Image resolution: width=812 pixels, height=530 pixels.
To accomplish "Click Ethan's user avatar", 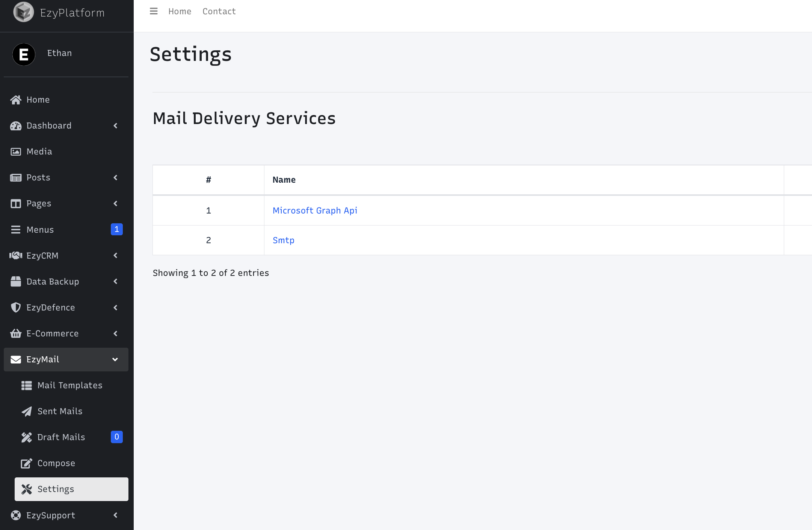I will click(x=24, y=55).
